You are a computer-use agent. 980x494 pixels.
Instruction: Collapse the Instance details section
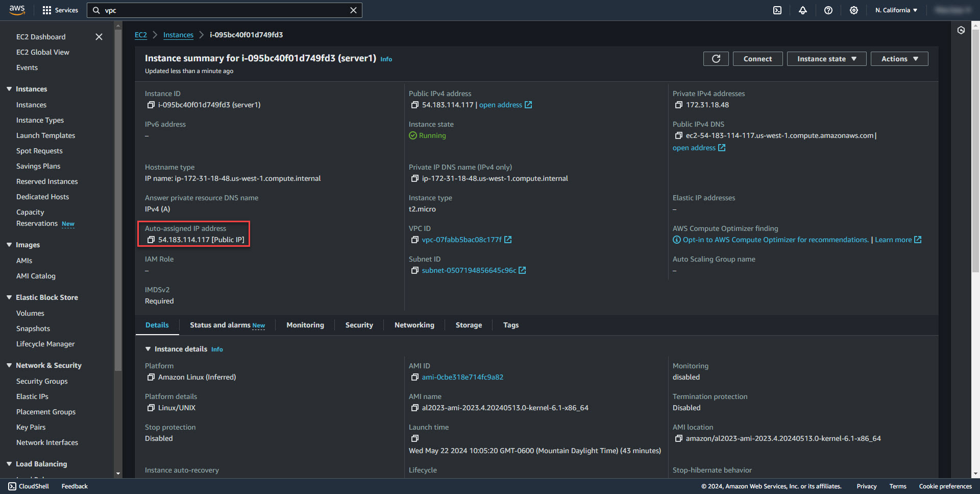tap(148, 349)
